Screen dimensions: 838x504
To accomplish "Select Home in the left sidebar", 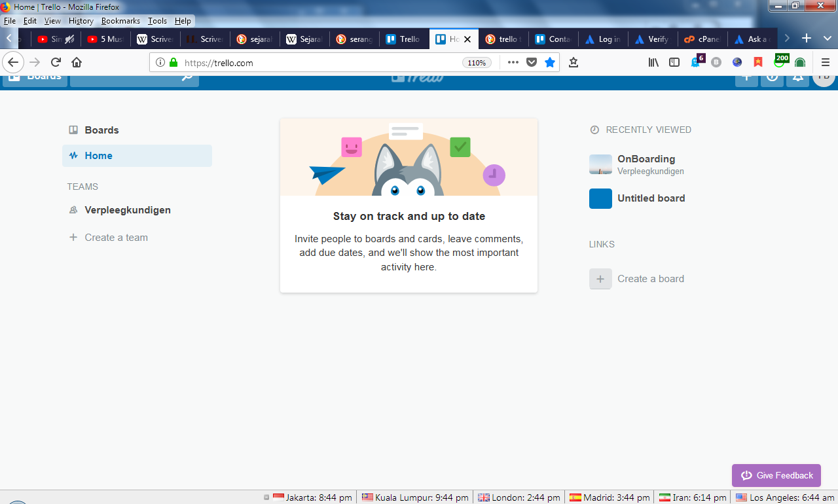I will (137, 156).
